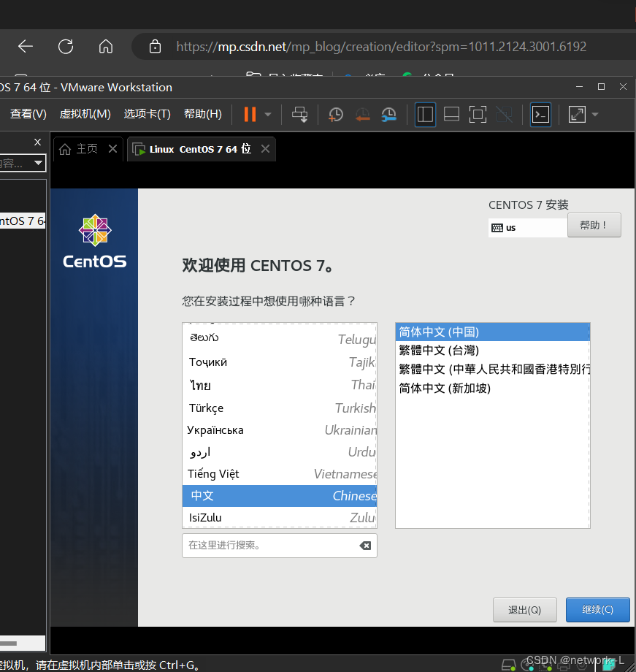The image size is (636, 672).
Task: Click the CentOS logo
Action: [95, 241]
